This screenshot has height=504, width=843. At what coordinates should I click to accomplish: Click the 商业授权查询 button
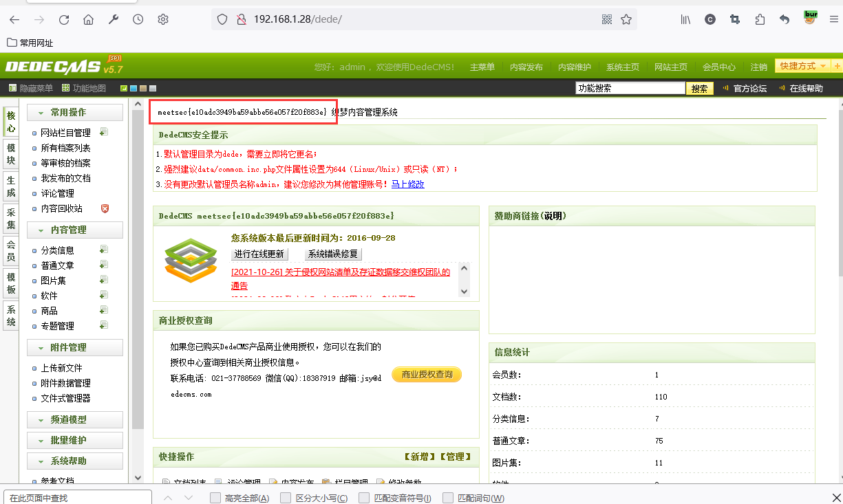pyautogui.click(x=427, y=375)
